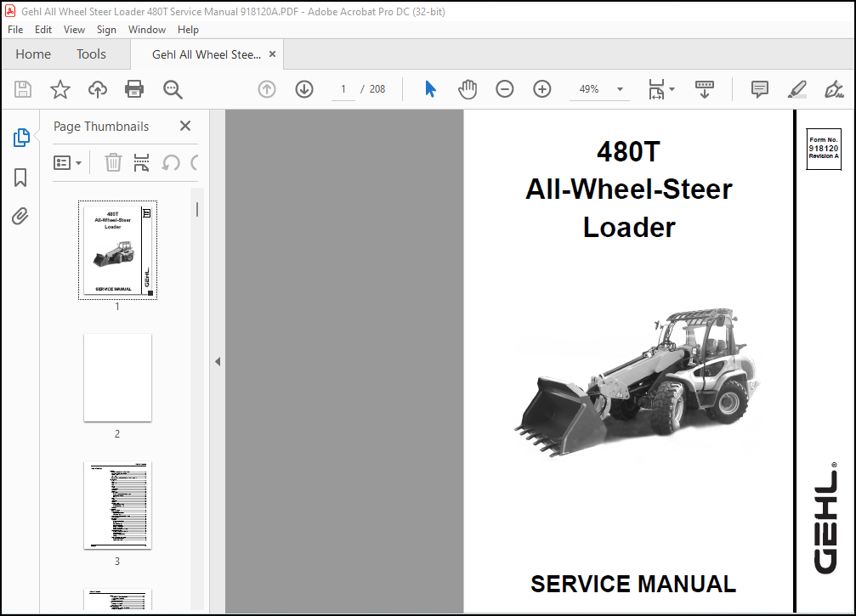Open the Bookmarks pane in sidebar
This screenshot has height=616, width=856.
20,178
